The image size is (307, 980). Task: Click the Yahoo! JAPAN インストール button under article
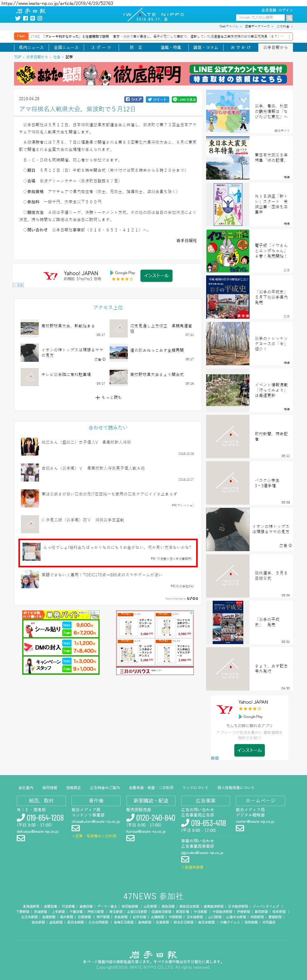[x=156, y=275]
